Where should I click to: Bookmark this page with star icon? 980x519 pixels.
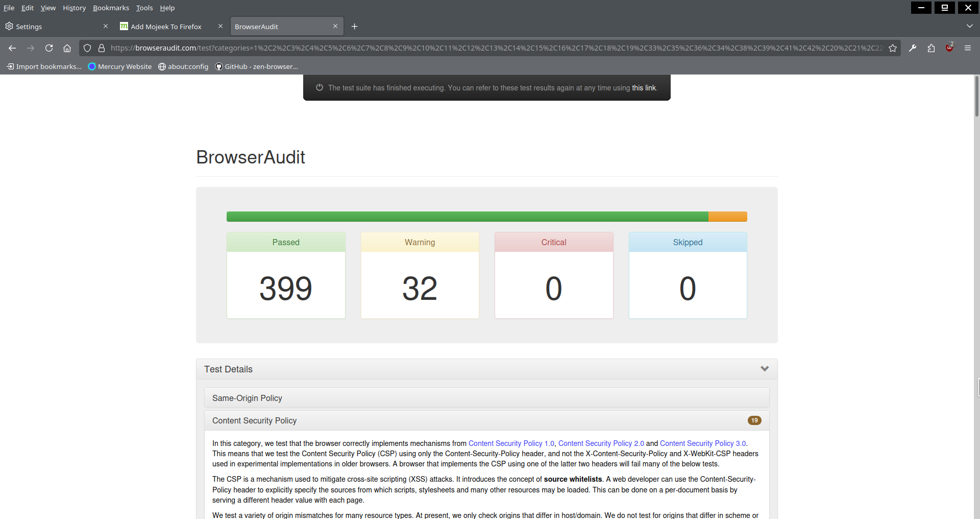[x=893, y=48]
